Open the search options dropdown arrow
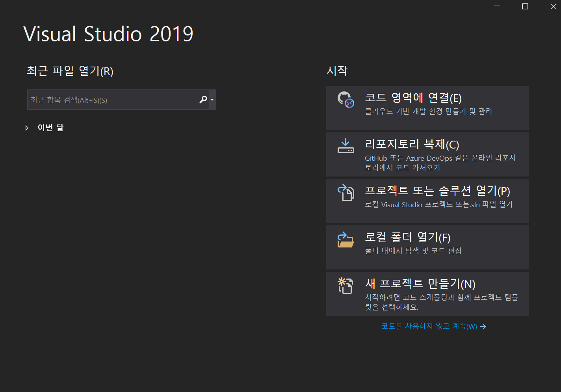The width and height of the screenshot is (561, 392). [x=212, y=100]
